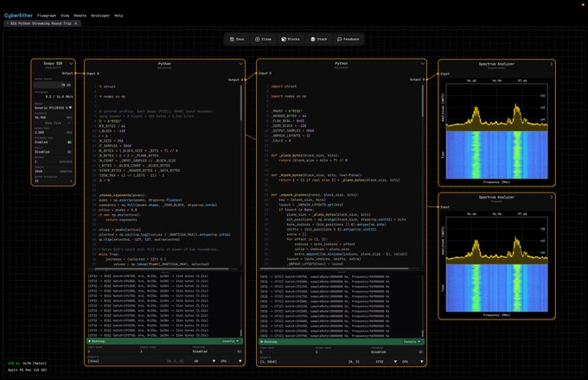Image resolution: width=588 pixels, height=380 pixels.
Task: Click the Soapy SDR Output pin
Action: (75, 73)
